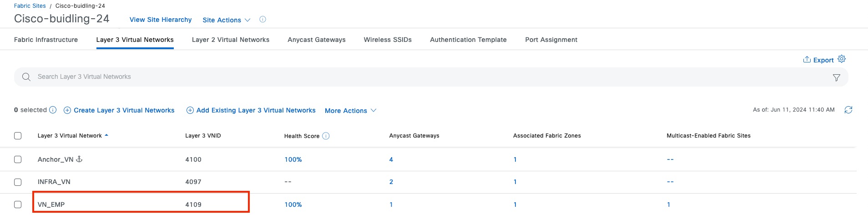
Task: Focus the Search Layer 3 Virtual Networks field
Action: point(409,77)
